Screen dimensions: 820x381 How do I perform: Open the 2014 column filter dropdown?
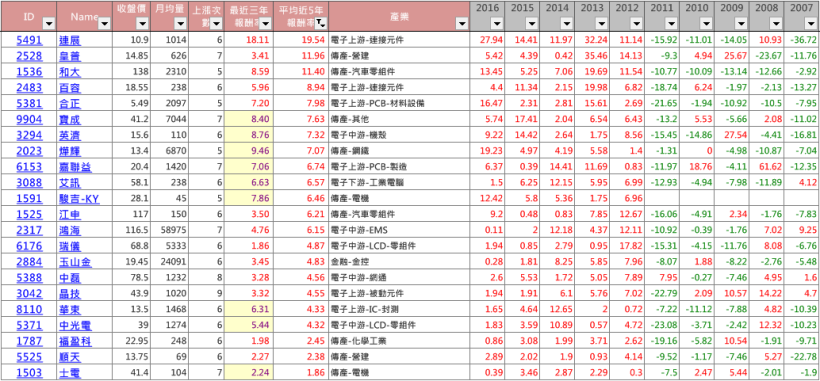pyautogui.click(x=567, y=23)
